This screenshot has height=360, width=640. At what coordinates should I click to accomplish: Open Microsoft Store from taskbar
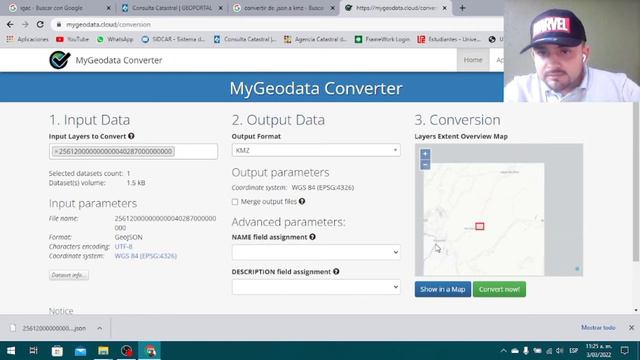pyautogui.click(x=57, y=351)
